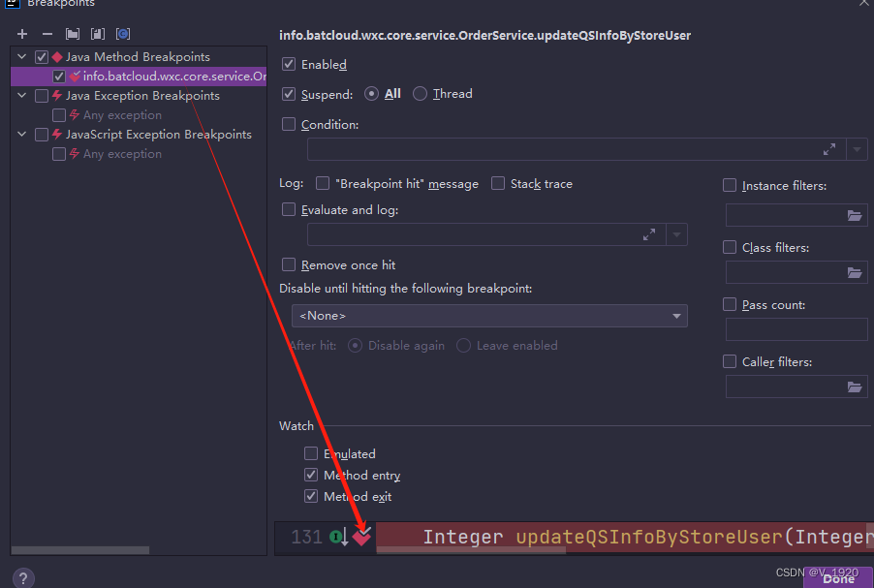Collapse the JavaScript Exception Breakpoints group
The width and height of the screenshot is (874, 588).
pyautogui.click(x=21, y=134)
